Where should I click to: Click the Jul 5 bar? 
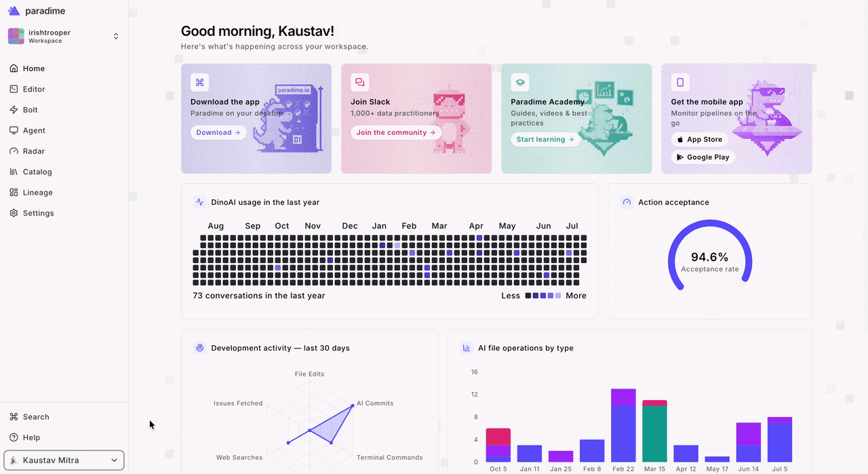pos(780,439)
